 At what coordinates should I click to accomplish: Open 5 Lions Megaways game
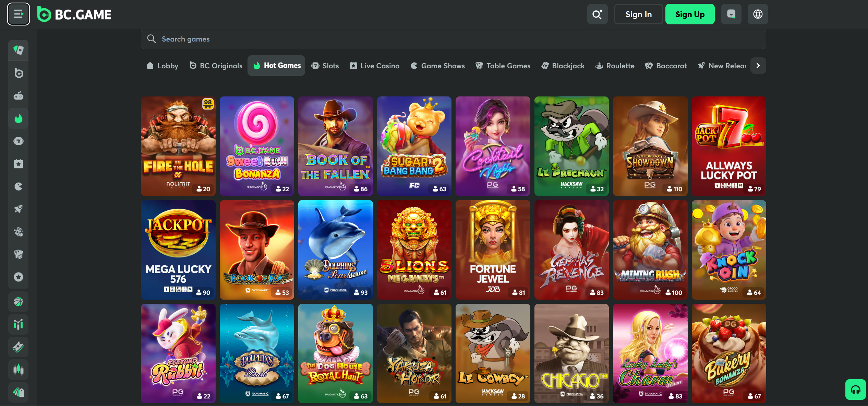(414, 250)
